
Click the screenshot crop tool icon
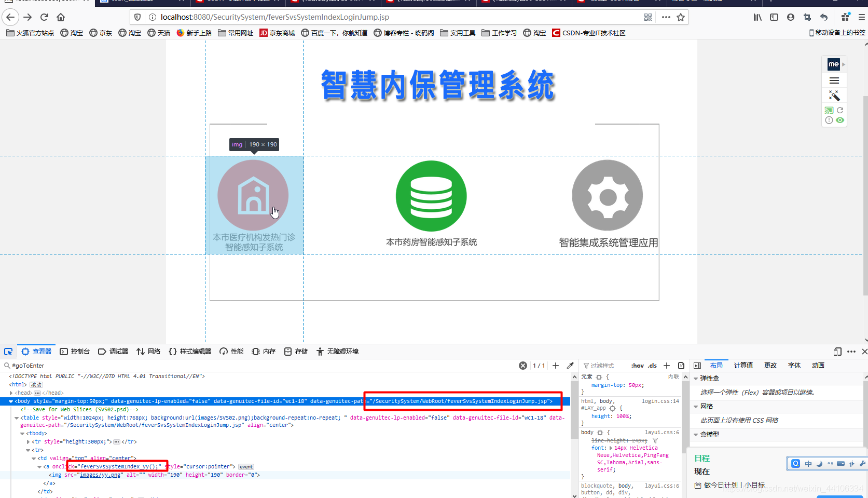pyautogui.click(x=807, y=17)
